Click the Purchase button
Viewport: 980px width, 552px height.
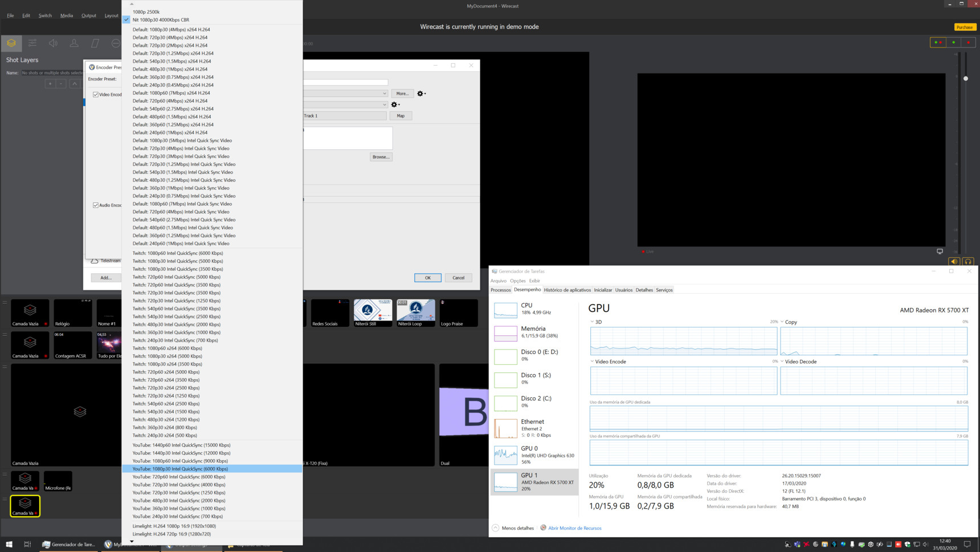click(965, 27)
